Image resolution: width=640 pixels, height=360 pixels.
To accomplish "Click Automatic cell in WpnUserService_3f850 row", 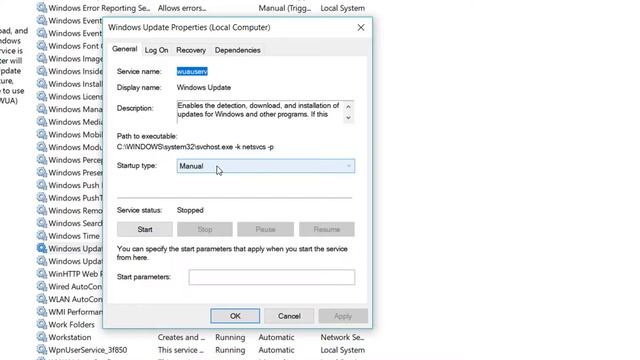I will [276, 350].
